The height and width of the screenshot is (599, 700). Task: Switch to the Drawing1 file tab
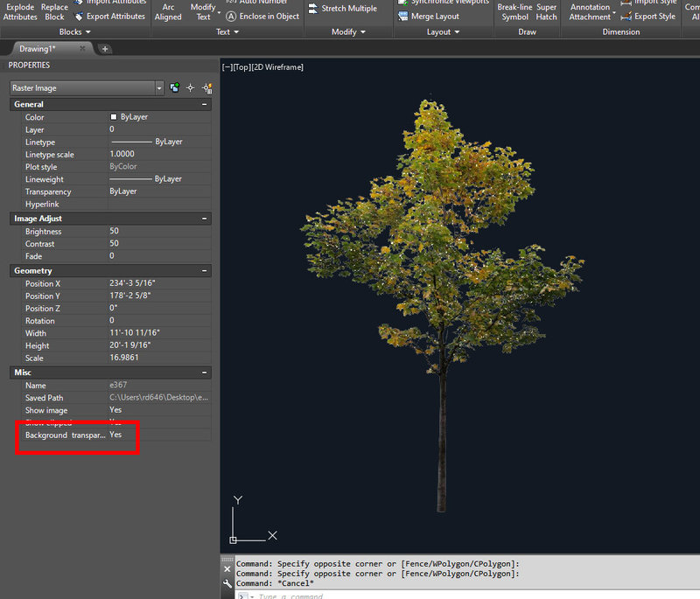click(x=38, y=49)
